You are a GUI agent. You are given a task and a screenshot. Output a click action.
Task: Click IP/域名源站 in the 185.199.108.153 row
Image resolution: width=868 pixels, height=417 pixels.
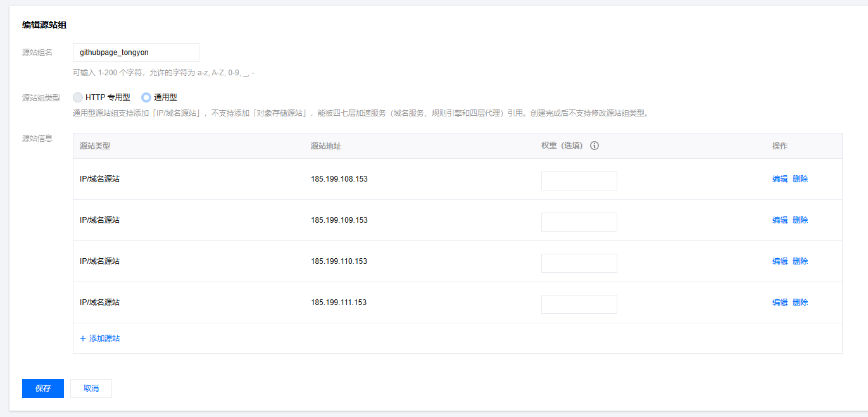pos(100,179)
